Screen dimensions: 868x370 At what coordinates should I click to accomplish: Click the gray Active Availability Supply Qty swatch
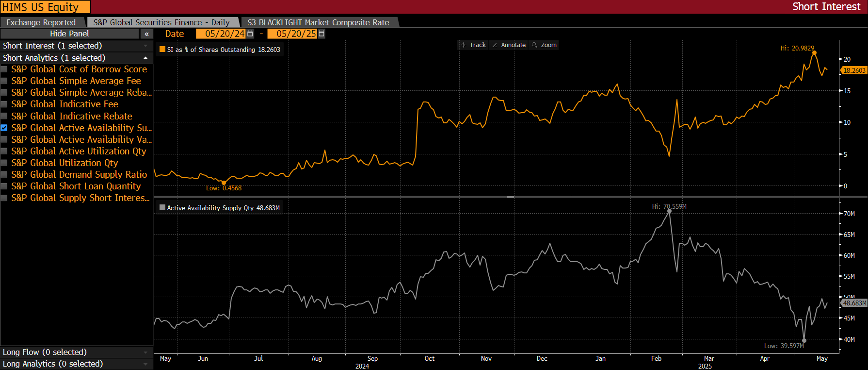[162, 207]
